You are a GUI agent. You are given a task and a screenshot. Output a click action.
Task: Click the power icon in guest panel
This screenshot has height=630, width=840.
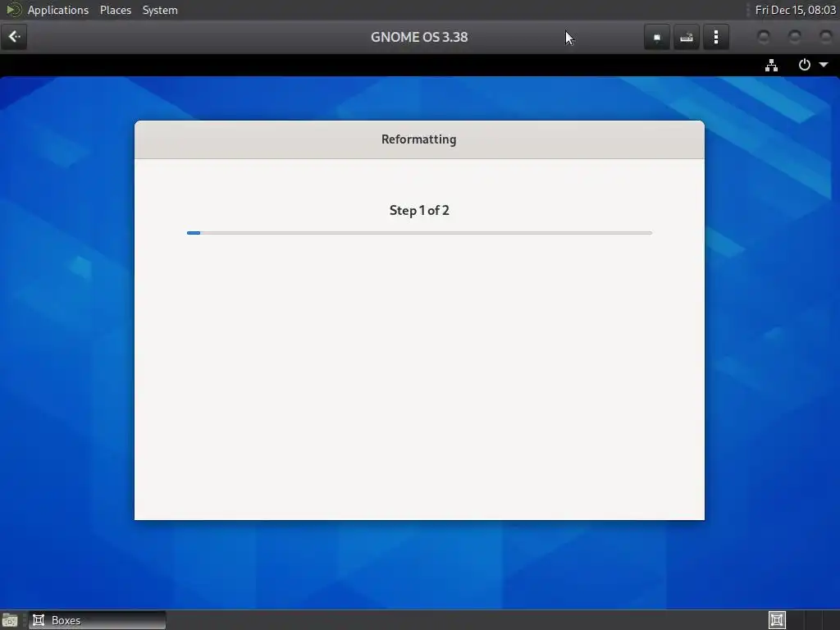pos(804,65)
